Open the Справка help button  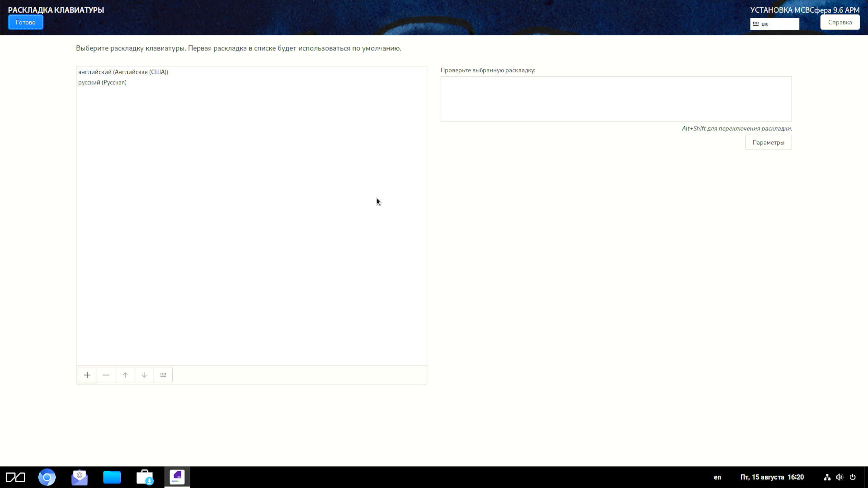tap(840, 22)
